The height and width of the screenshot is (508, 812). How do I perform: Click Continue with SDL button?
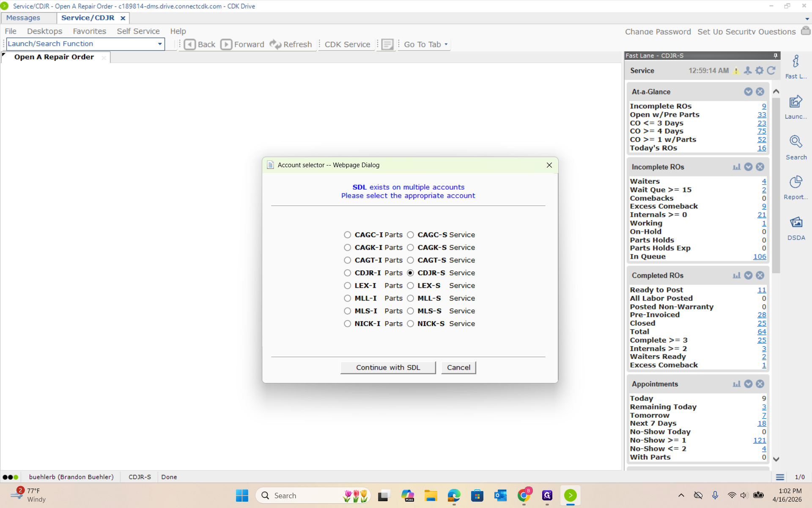388,367
